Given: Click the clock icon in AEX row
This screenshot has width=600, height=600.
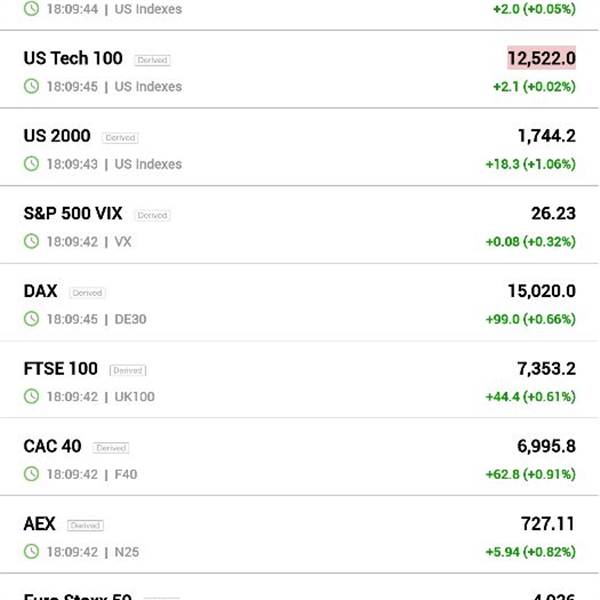Looking at the screenshot, I should (31, 552).
